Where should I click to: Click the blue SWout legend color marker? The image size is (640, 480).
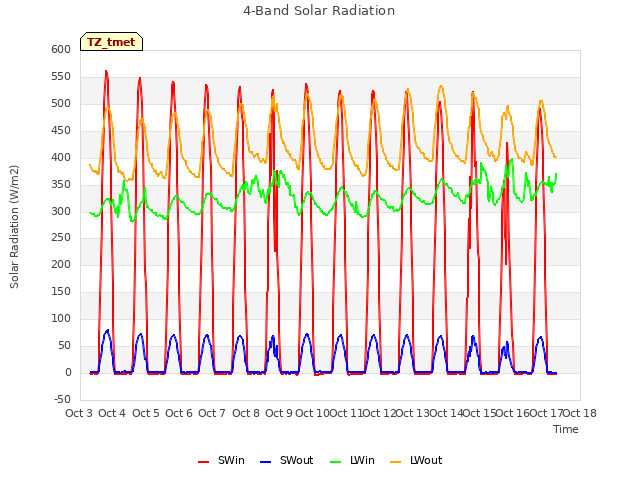pos(265,462)
